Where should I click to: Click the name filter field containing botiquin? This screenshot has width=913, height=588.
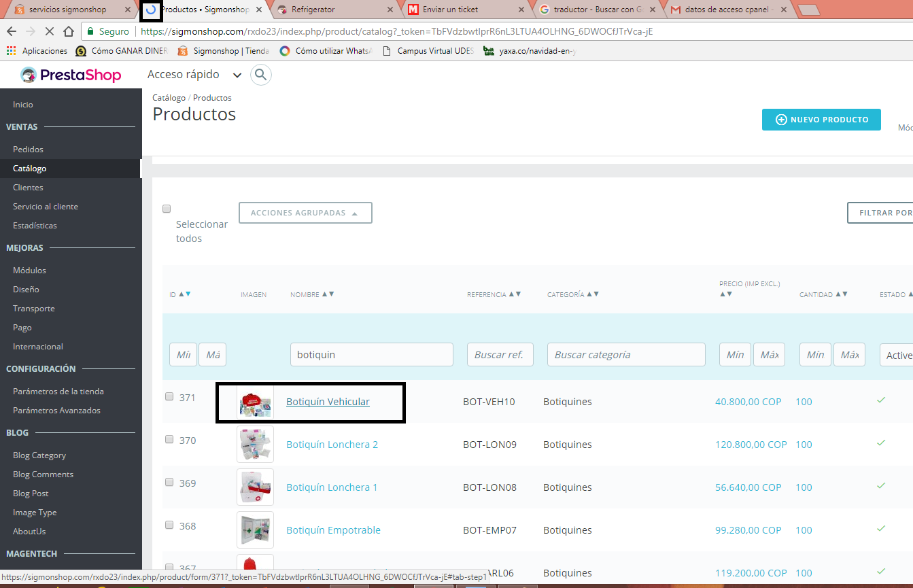click(372, 355)
